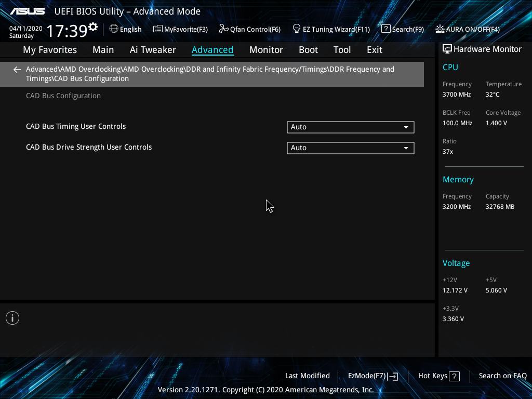532x399 pixels.
Task: Click the Voltage section heading
Action: coord(456,263)
